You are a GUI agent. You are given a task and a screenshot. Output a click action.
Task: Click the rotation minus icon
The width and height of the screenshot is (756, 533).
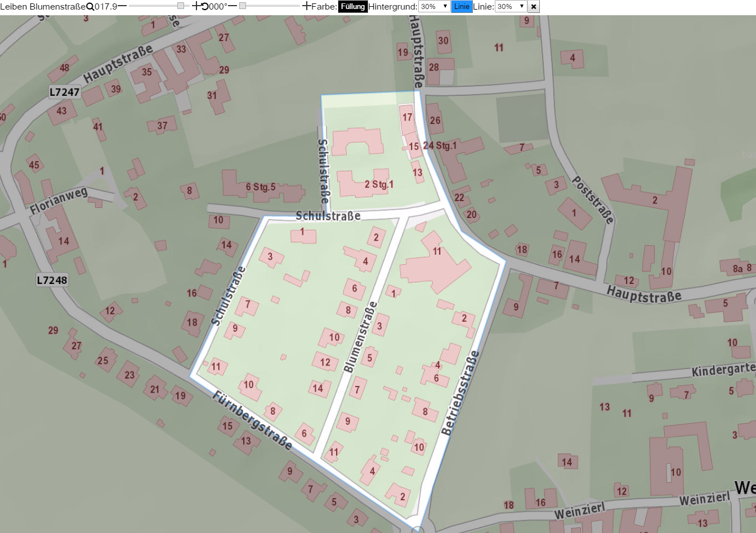(232, 6)
